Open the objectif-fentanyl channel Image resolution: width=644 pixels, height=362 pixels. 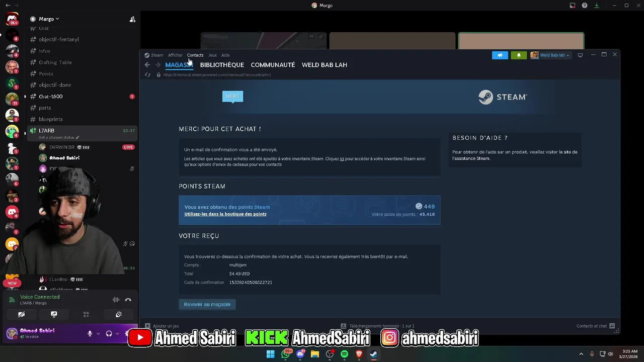(x=59, y=39)
